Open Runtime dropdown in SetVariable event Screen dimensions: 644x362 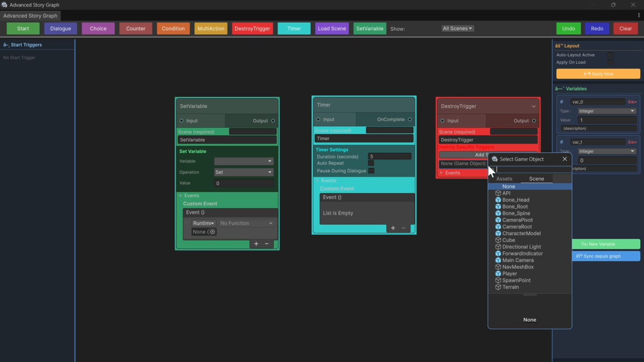pyautogui.click(x=204, y=223)
